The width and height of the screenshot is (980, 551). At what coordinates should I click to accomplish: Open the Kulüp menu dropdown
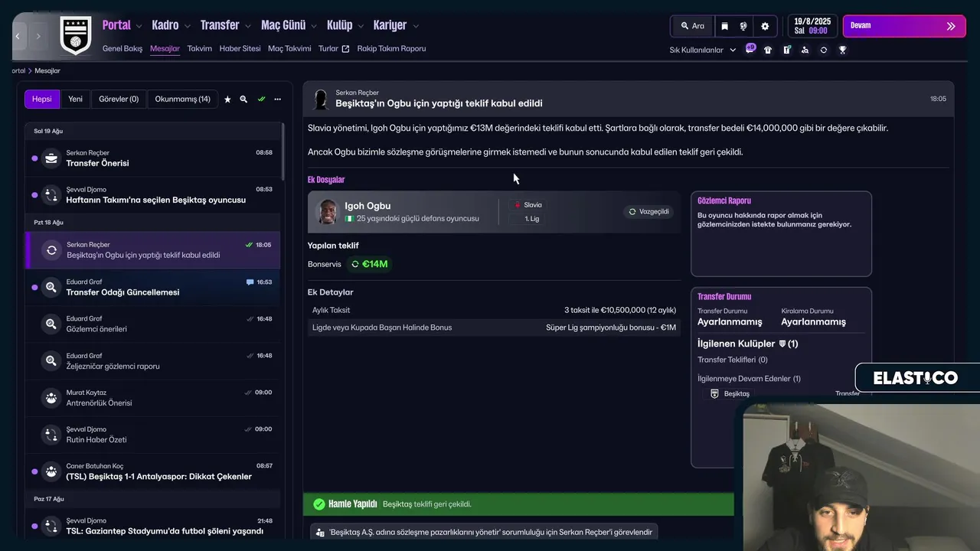[345, 25]
